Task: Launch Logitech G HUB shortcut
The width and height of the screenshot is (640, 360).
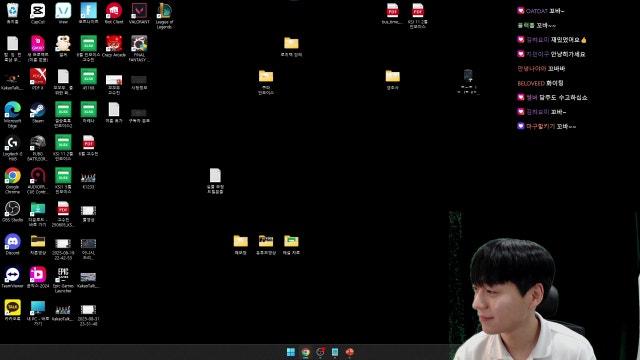Action: (x=13, y=148)
